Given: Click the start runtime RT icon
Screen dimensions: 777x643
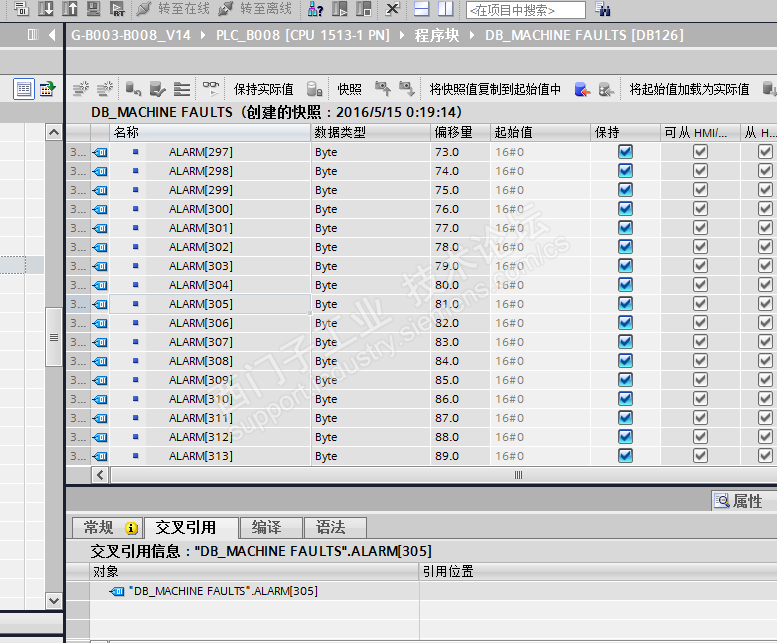Looking at the screenshot, I should click(x=117, y=8).
